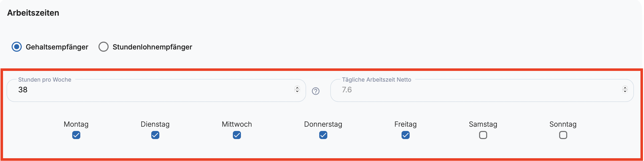Decrease Tägliche Arbeitszeit Netto with down arrow
Screen dimensions: 644x161
[625, 91]
